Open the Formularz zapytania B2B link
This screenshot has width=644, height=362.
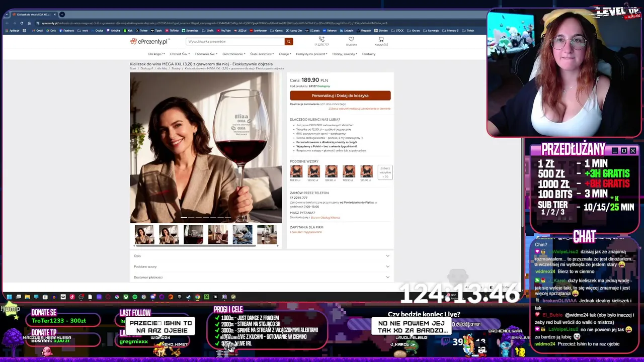pyautogui.click(x=305, y=232)
